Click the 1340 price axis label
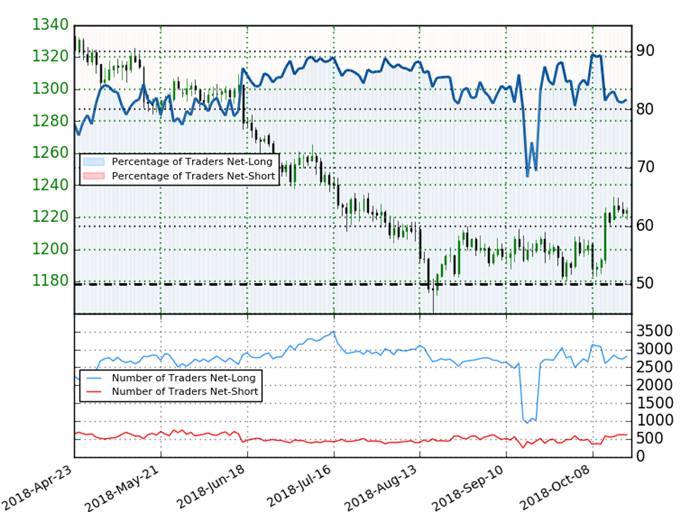 pyautogui.click(x=50, y=25)
